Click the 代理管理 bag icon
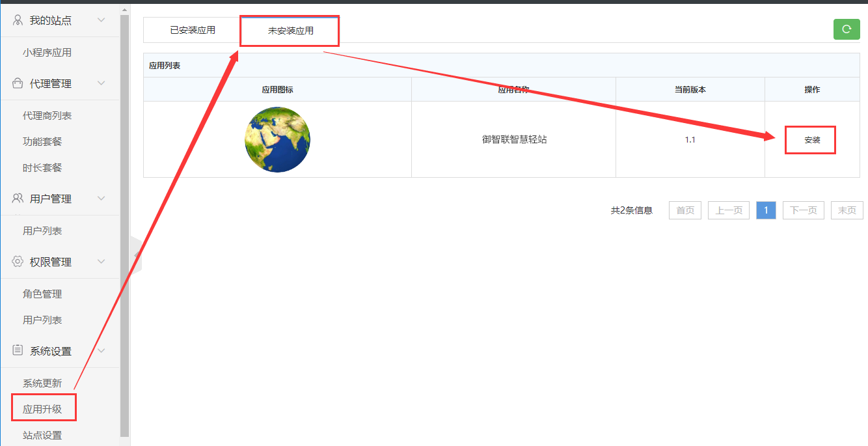Screen dimensions: 868x446 pos(18,83)
